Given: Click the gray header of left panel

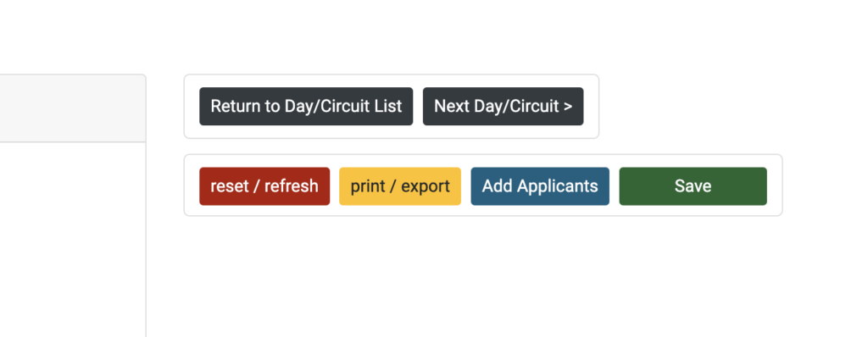Looking at the screenshot, I should tap(73, 108).
